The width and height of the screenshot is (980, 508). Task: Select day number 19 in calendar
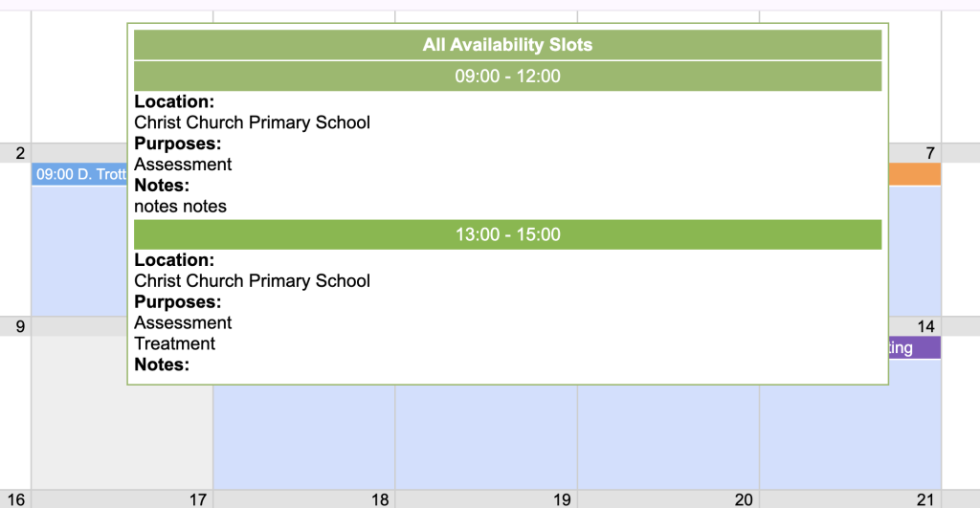point(562,499)
